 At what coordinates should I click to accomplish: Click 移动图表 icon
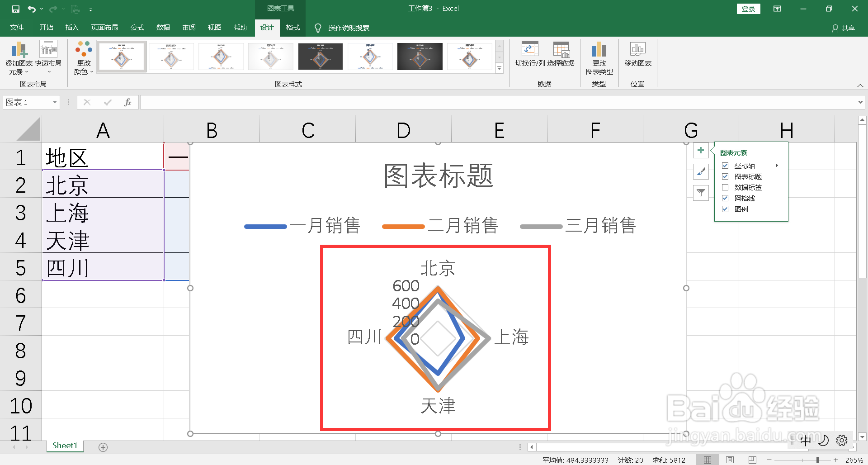638,54
